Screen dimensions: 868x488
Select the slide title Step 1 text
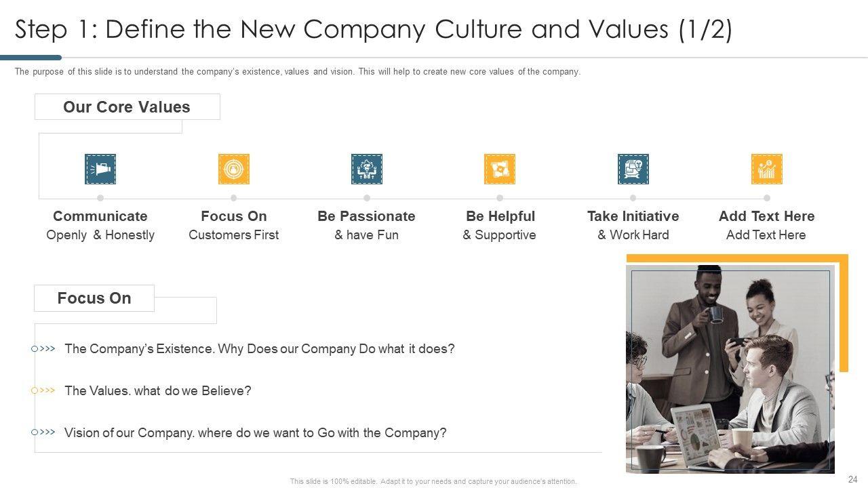(x=373, y=30)
